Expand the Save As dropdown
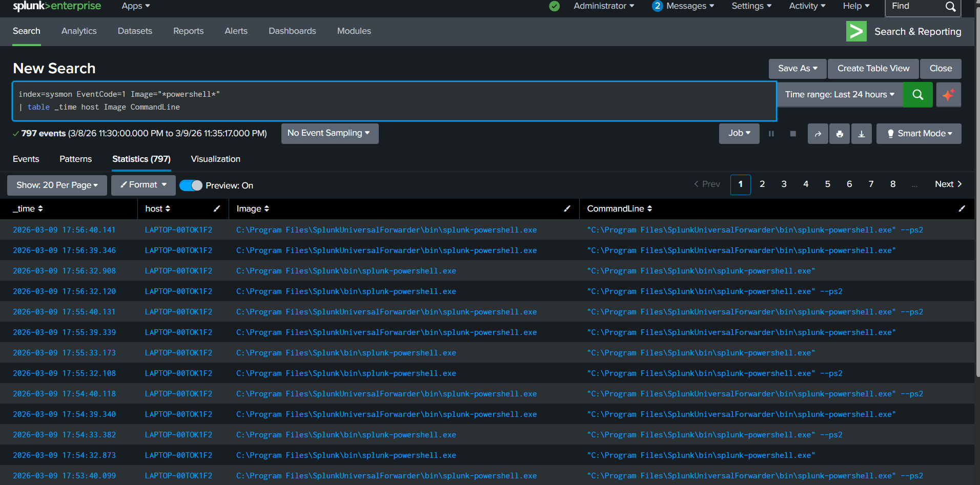This screenshot has width=980, height=485. [x=797, y=68]
